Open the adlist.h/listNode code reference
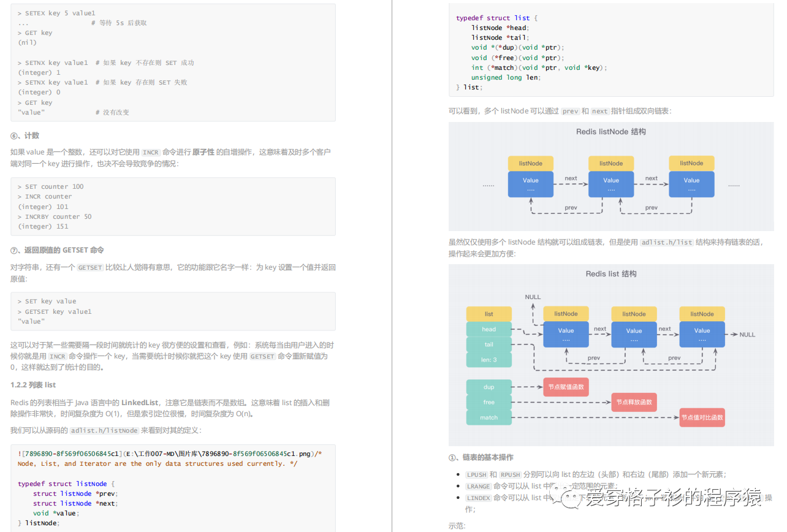 click(x=104, y=430)
